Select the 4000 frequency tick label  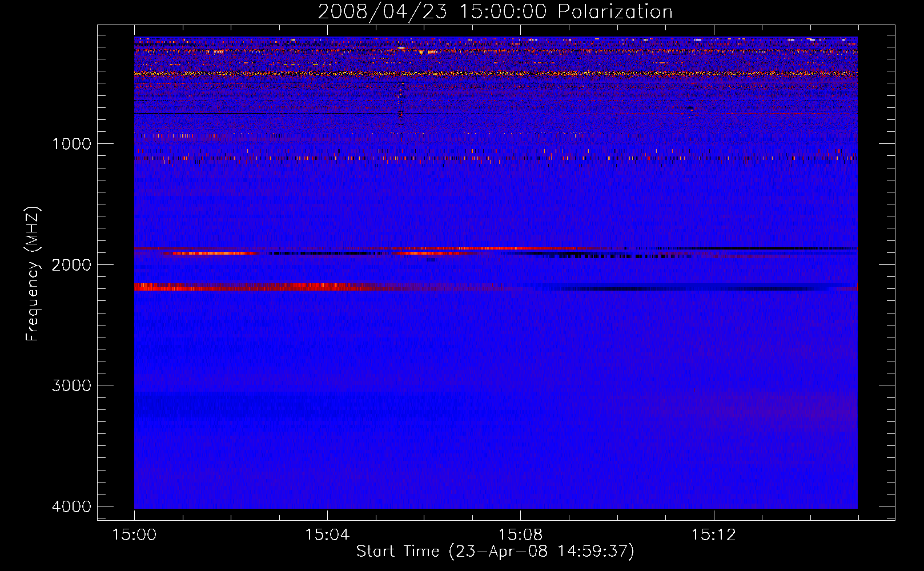point(71,506)
